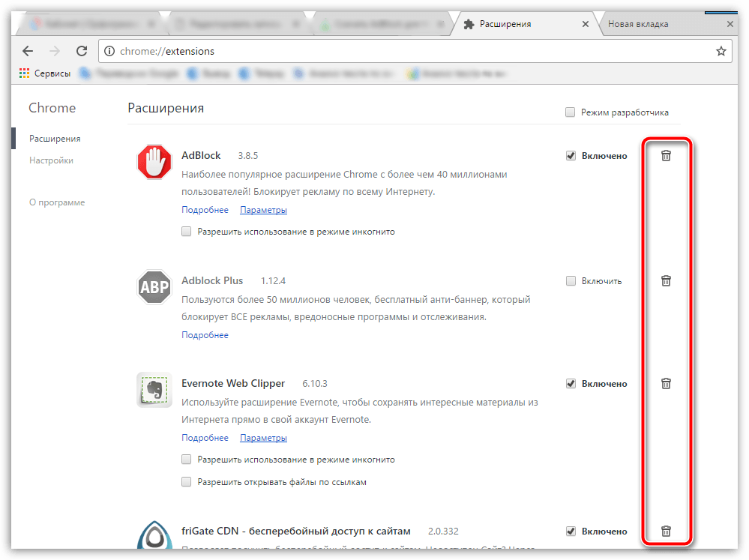This screenshot has width=749, height=560.
Task: Uncheck Включено for friGate CDN
Action: (571, 532)
